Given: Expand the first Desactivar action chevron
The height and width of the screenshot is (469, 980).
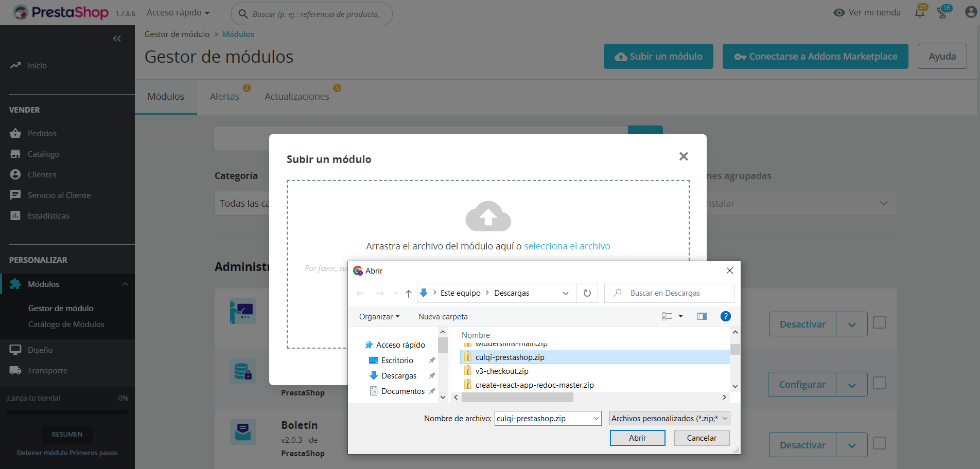Looking at the screenshot, I should pyautogui.click(x=852, y=324).
